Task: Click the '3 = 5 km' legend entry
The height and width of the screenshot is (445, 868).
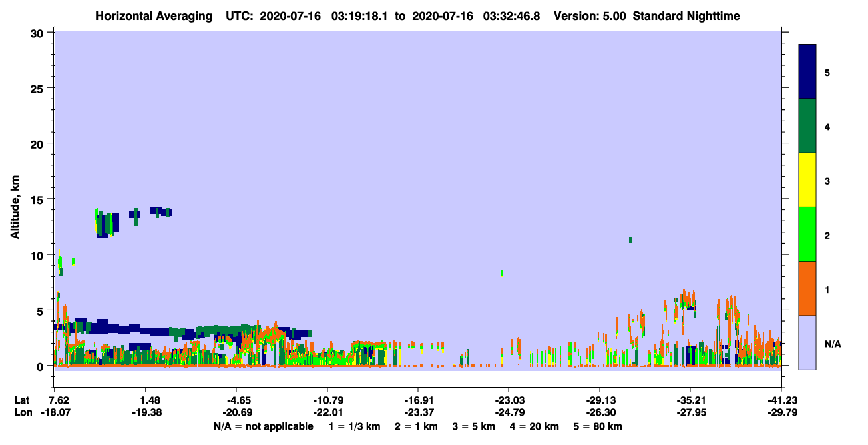Action: click(475, 426)
